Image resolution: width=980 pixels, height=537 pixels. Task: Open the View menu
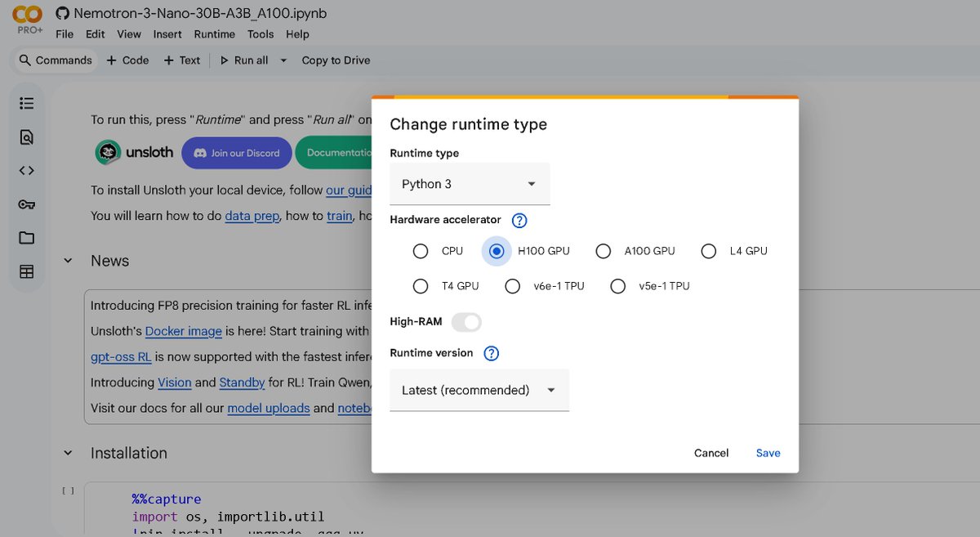(x=129, y=34)
